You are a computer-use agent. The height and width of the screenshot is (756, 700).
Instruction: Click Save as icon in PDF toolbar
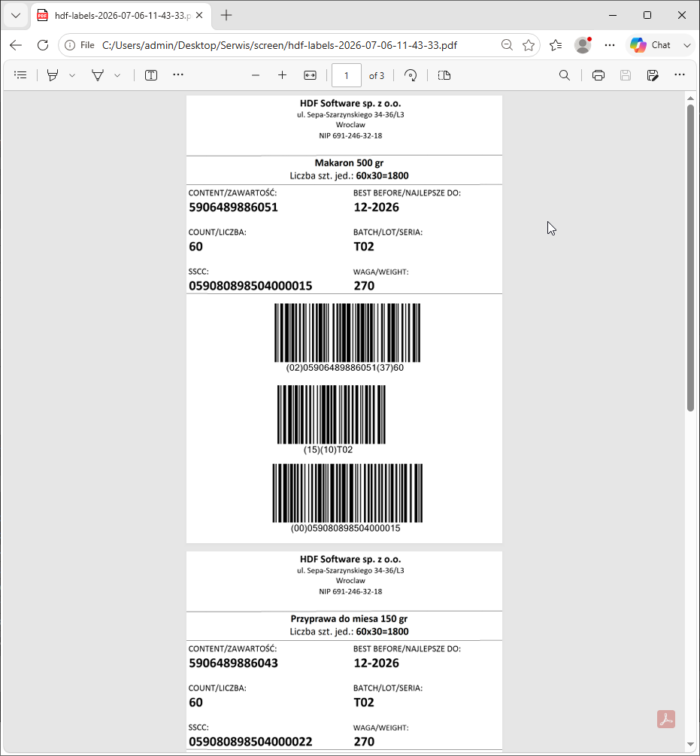pyautogui.click(x=653, y=75)
